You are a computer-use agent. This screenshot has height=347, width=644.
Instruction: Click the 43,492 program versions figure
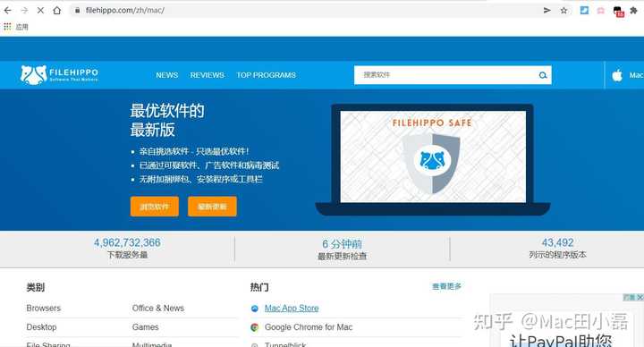pyautogui.click(x=558, y=242)
